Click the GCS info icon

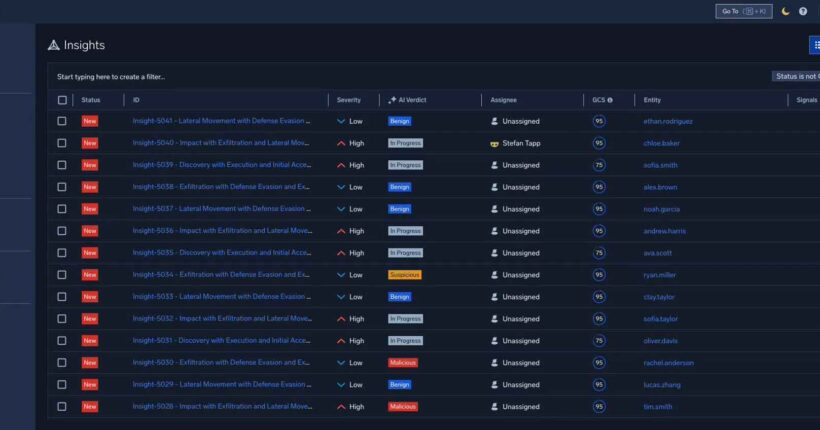point(610,100)
